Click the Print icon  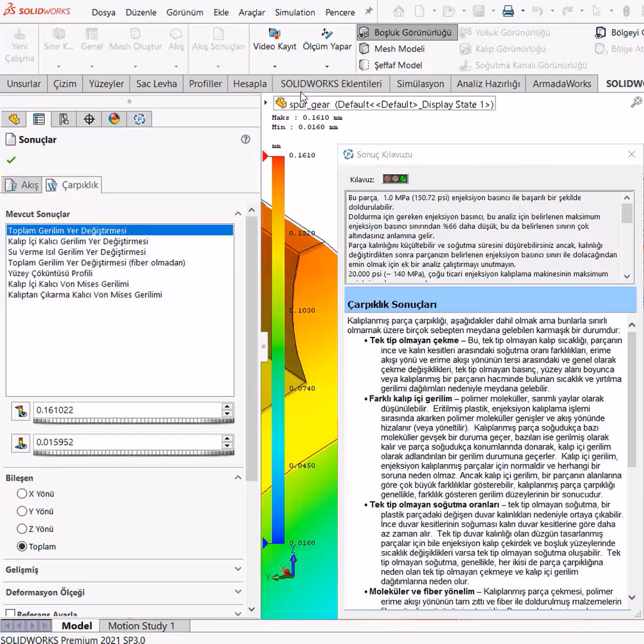(x=508, y=11)
